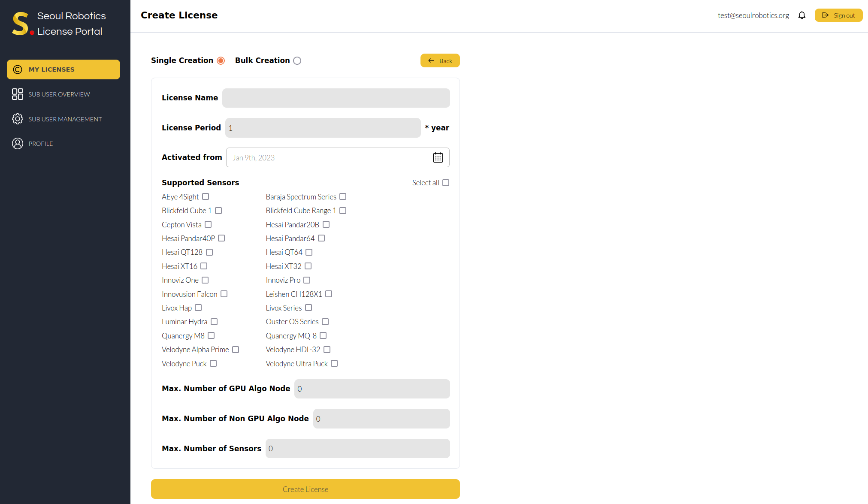Image resolution: width=868 pixels, height=504 pixels.
Task: Enable Velodyne HDL-32 checkbox
Action: pos(327,350)
